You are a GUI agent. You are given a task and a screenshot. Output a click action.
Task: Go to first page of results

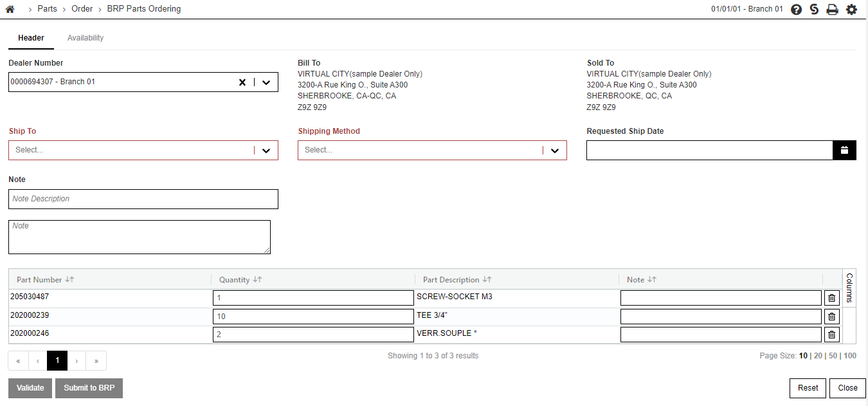point(18,361)
